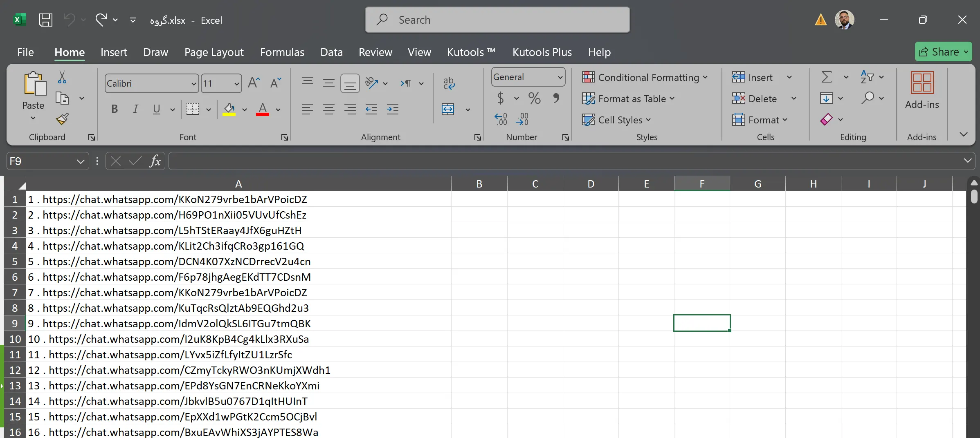Open Format as Table dropdown
The image size is (980, 438).
click(628, 98)
